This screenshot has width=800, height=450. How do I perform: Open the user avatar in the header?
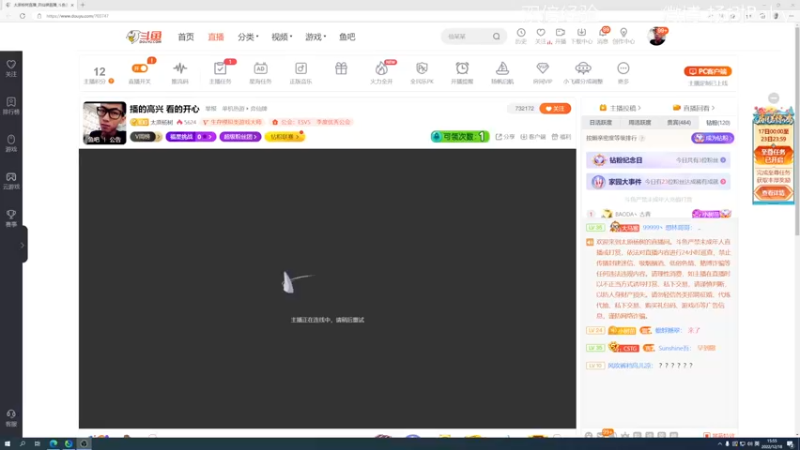coord(656,37)
